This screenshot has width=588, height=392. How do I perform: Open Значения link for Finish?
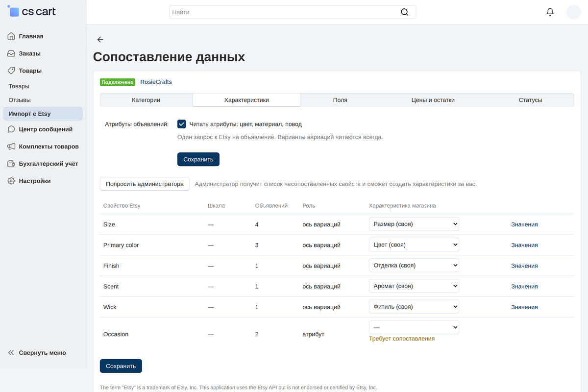524,266
